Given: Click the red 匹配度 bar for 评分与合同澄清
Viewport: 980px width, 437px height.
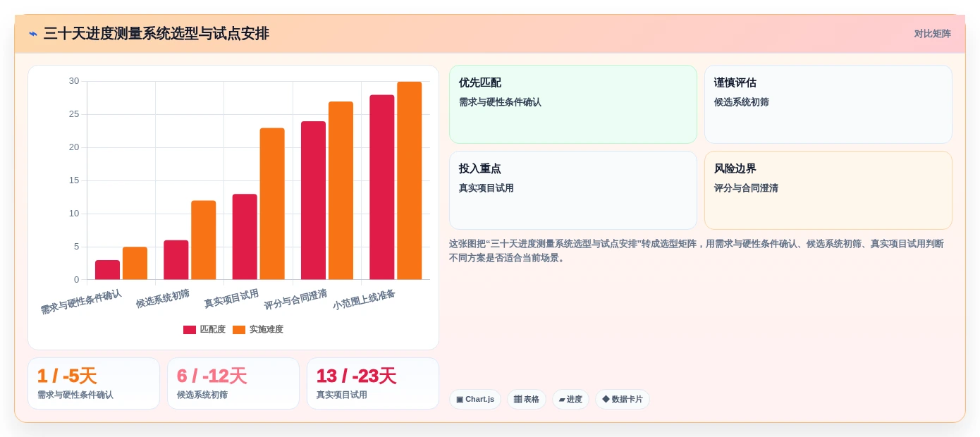Looking at the screenshot, I should [313, 201].
